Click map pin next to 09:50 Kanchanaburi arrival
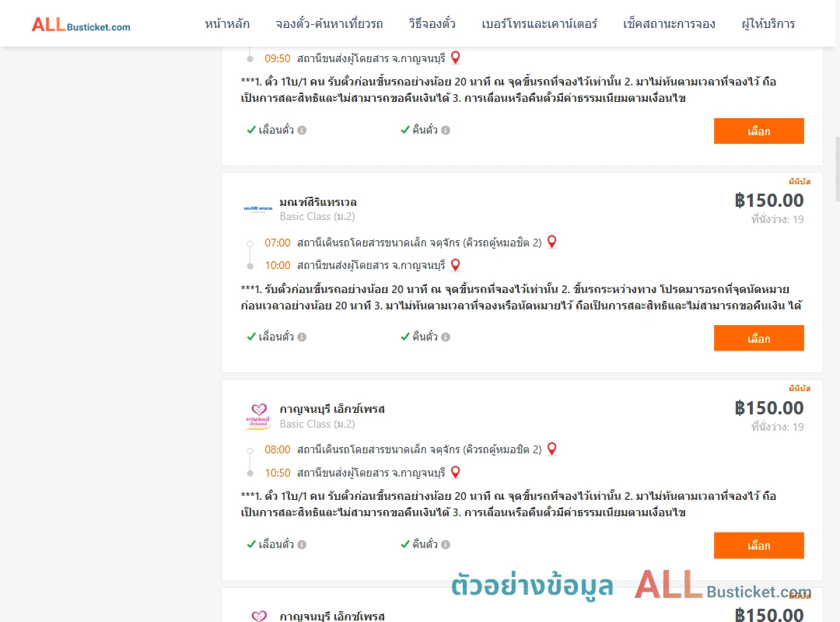Screen dimensions: 840x622 click(455, 58)
